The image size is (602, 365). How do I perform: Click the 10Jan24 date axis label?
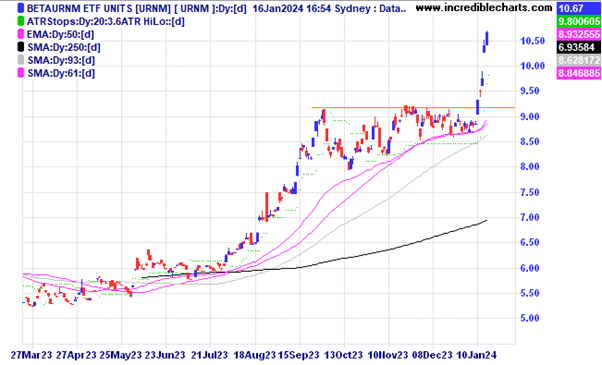pyautogui.click(x=476, y=355)
